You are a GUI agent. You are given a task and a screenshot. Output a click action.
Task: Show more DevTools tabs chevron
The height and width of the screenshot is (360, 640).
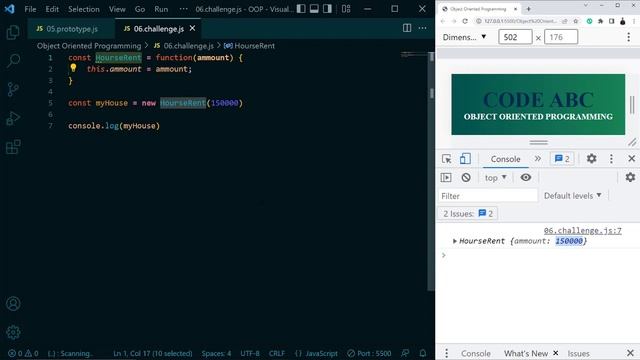538,159
